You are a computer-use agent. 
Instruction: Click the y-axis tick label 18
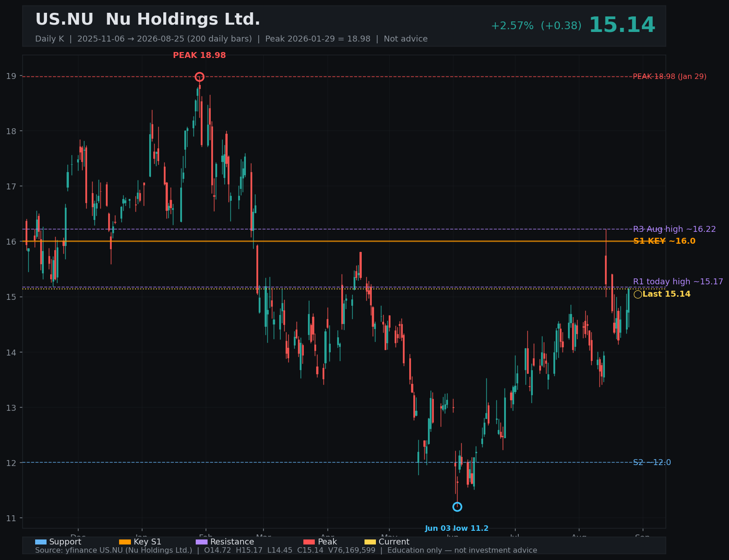11,131
